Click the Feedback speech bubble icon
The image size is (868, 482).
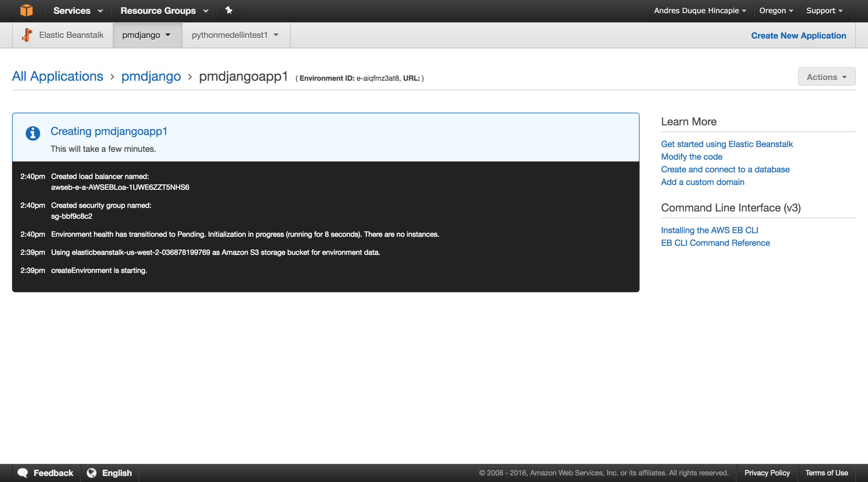(23, 473)
